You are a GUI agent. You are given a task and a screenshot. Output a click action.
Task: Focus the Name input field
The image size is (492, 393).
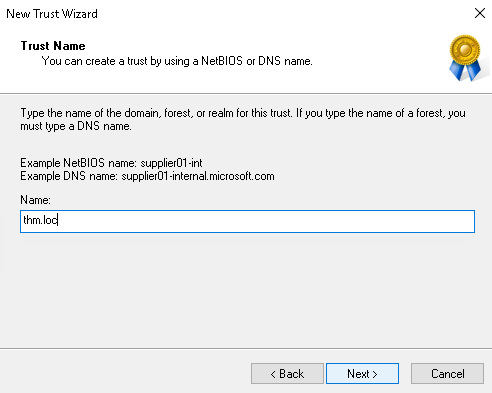(x=247, y=221)
